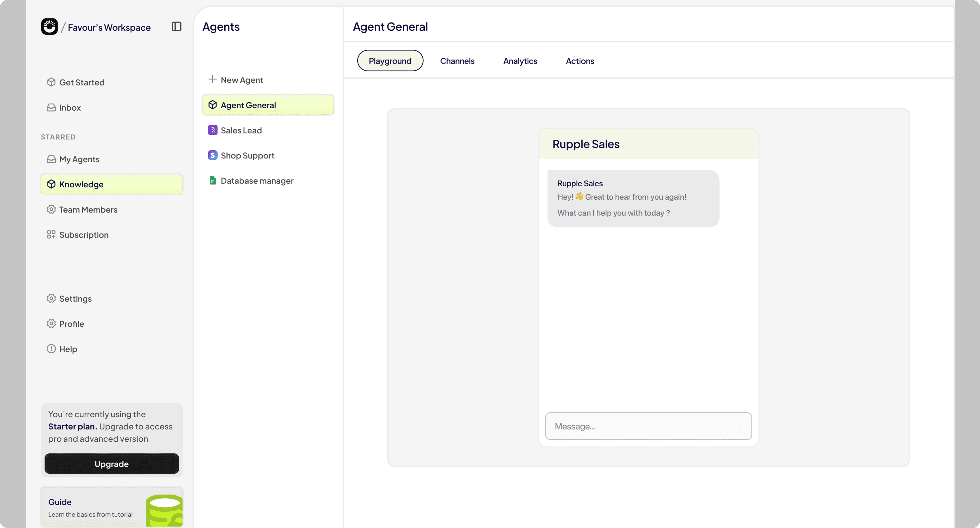Click the workspace logo icon
The height and width of the screenshot is (528, 980).
tap(50, 27)
